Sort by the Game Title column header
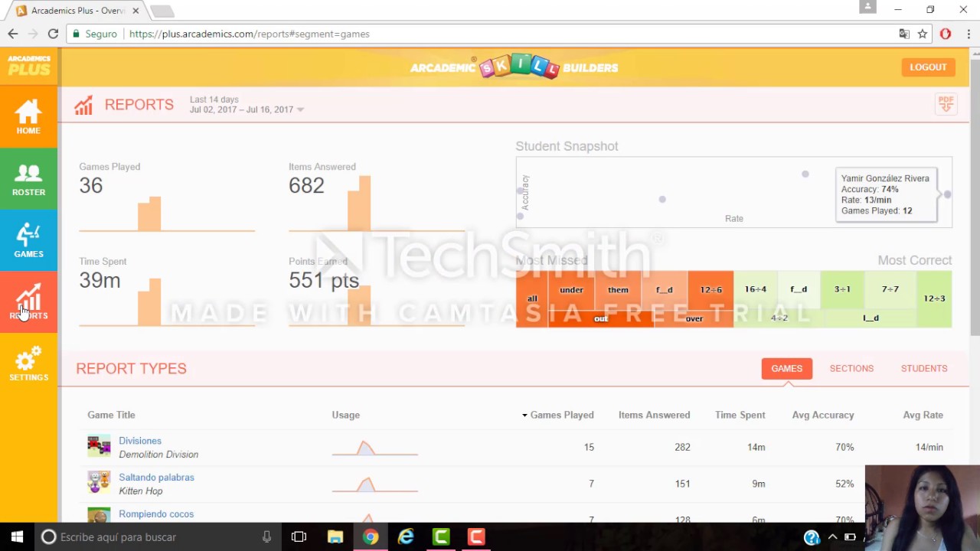This screenshot has height=551, width=980. point(111,415)
